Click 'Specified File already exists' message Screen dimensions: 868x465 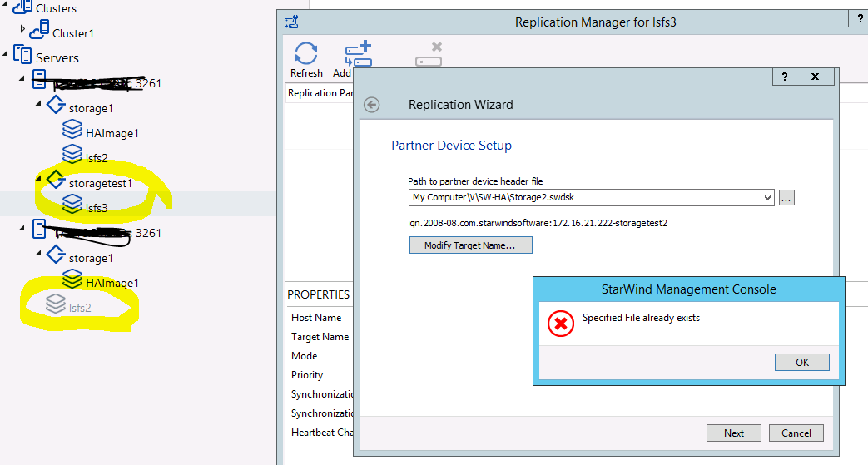pyautogui.click(x=641, y=318)
